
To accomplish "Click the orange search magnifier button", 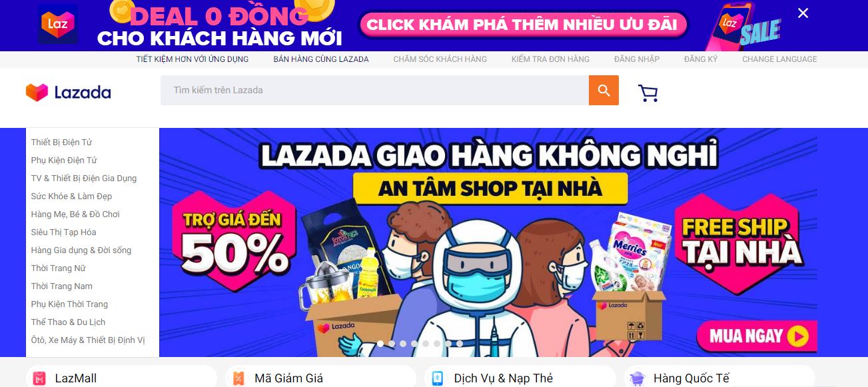I will [604, 90].
